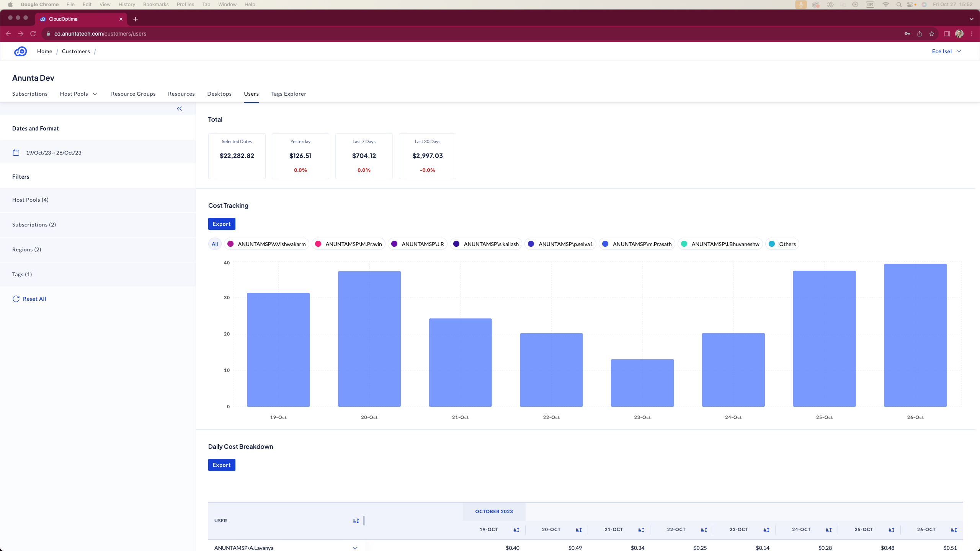Sort the 19-OCT column by its sort icon
The height and width of the screenshot is (551, 980).
tap(516, 530)
